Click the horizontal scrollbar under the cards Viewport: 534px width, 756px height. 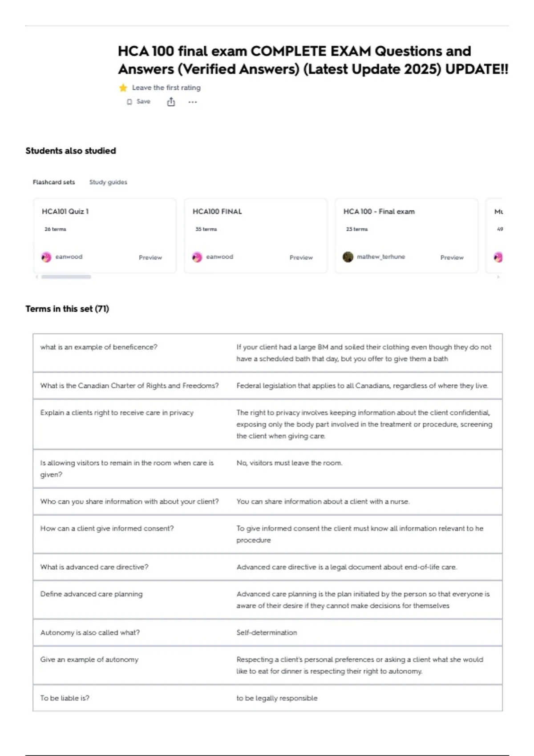pyautogui.click(x=66, y=277)
